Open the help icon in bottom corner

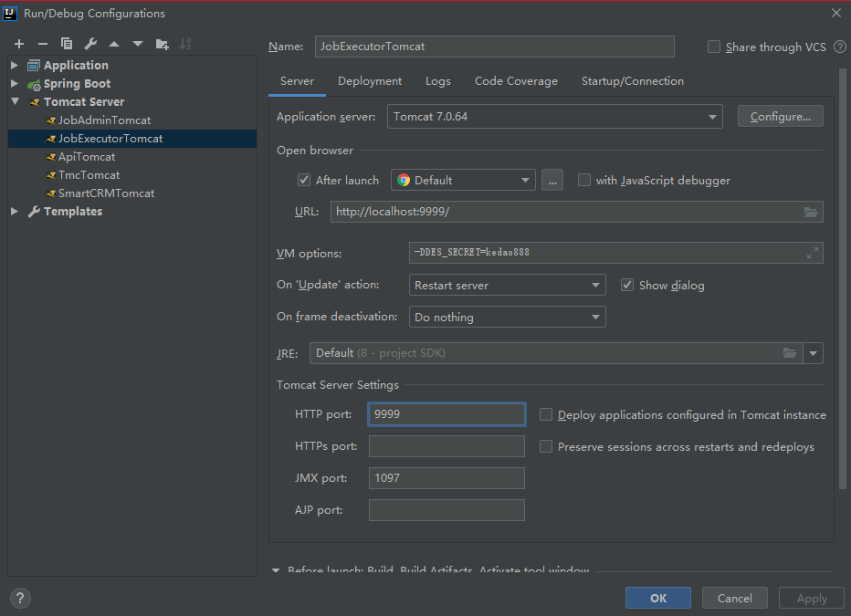[x=19, y=598]
